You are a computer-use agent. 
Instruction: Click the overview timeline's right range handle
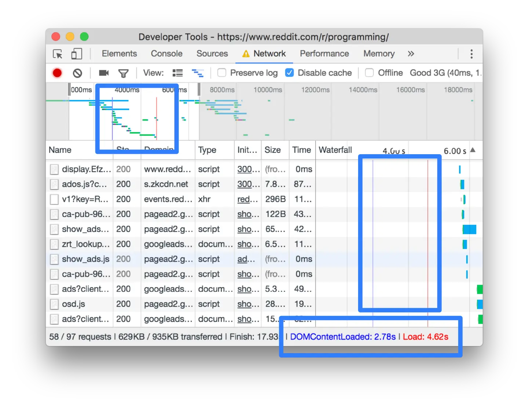coord(199,90)
